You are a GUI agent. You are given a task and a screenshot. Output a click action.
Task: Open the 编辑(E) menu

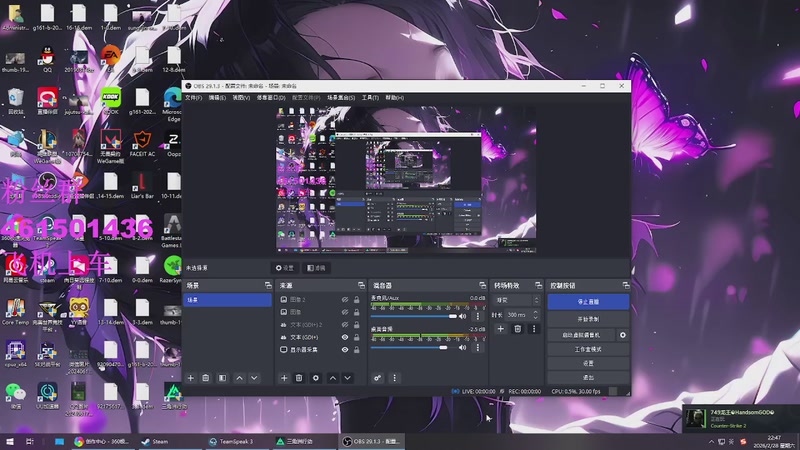217,97
